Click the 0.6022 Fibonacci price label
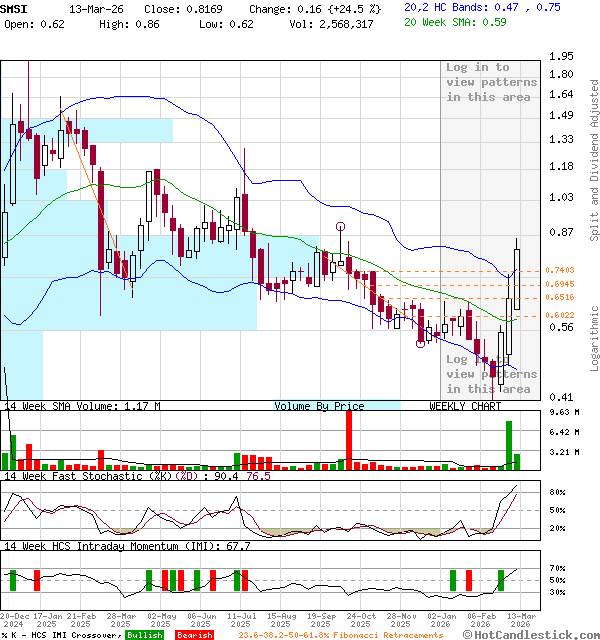Viewport: 600px width, 640px height. 561,316
